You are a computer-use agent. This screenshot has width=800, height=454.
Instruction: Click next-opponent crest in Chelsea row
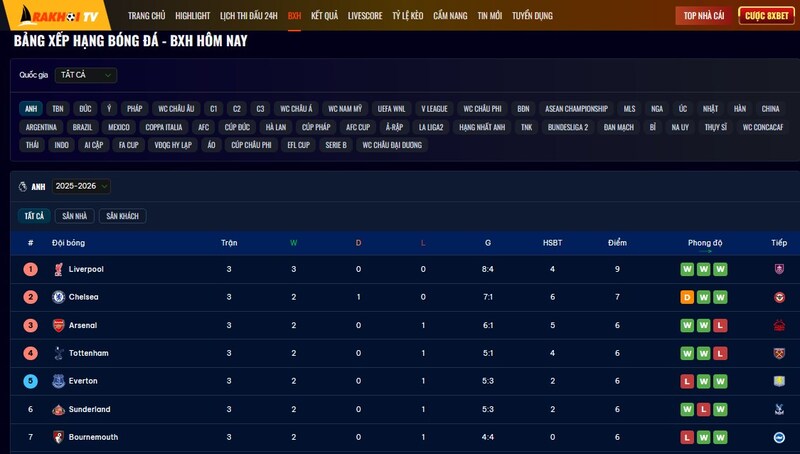779,297
